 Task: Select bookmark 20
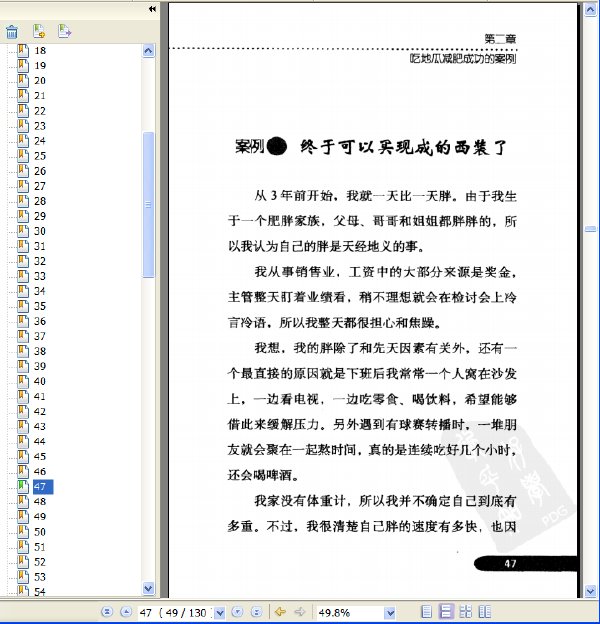coord(40,81)
